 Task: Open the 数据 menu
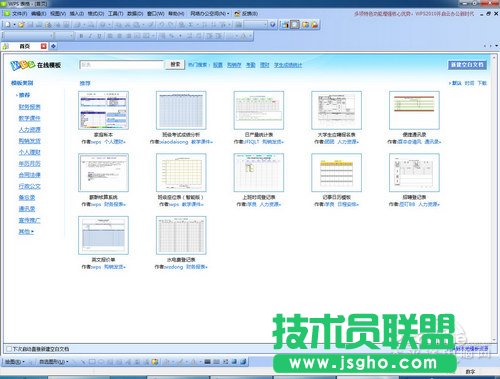coord(135,14)
